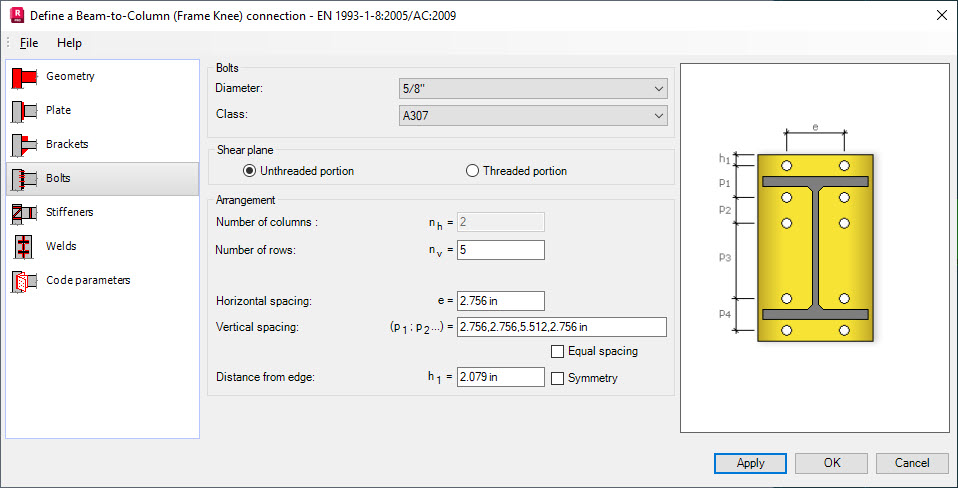Screen dimensions: 958x488
Task: Click the Geometry section icon
Action: tap(24, 77)
